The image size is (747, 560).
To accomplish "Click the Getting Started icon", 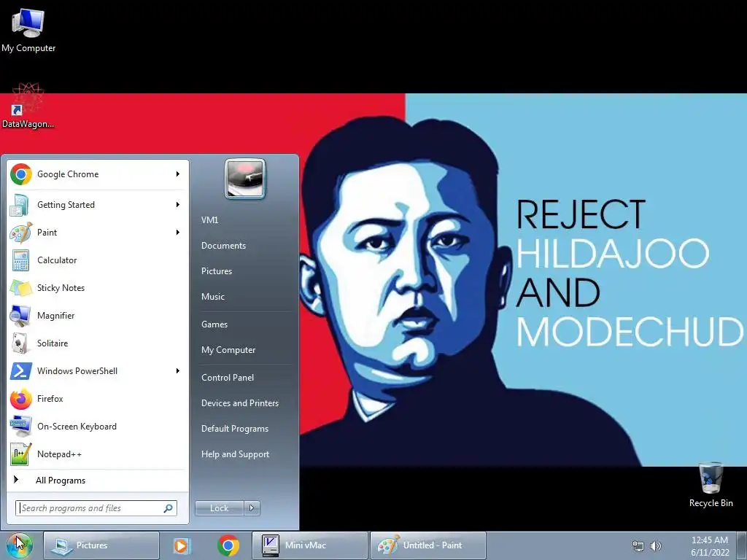I will [20, 205].
